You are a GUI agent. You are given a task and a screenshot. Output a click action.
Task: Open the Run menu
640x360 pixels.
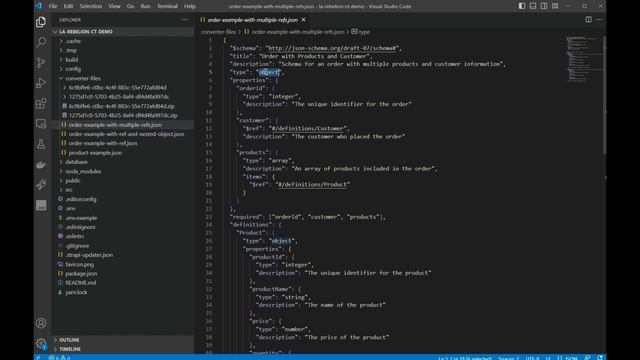[x=145, y=6]
